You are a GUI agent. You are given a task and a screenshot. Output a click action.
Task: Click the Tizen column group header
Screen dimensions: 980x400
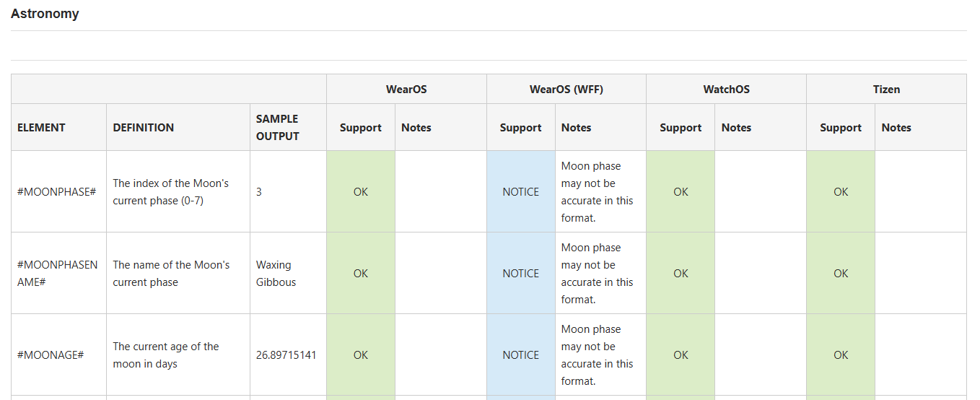tap(886, 89)
